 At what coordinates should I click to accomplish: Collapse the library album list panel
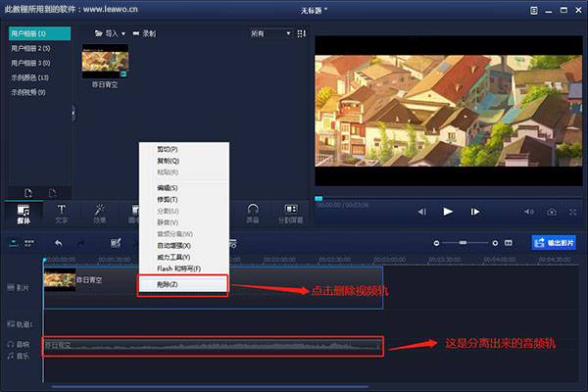point(73,113)
